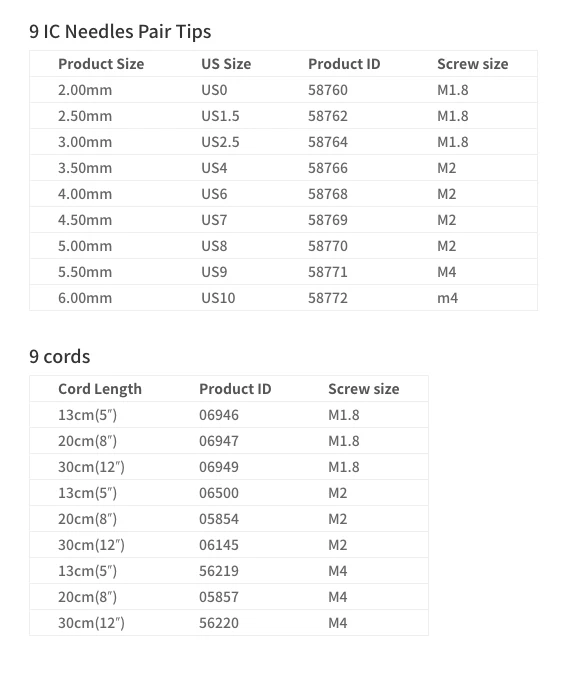Click cord product ID 06946
The image size is (581, 693).
pos(219,415)
